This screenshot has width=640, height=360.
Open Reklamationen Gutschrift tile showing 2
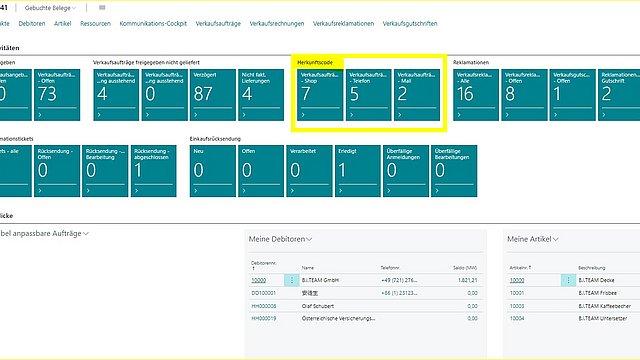(x=619, y=95)
